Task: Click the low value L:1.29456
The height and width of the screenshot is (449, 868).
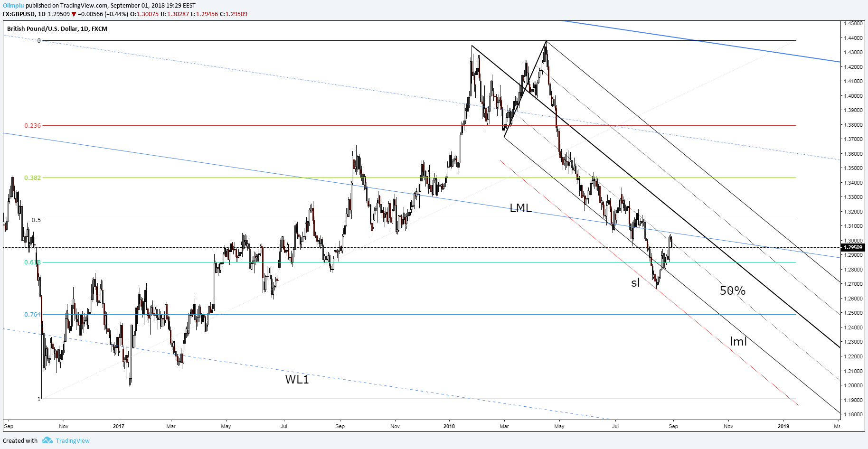Action: [204, 14]
